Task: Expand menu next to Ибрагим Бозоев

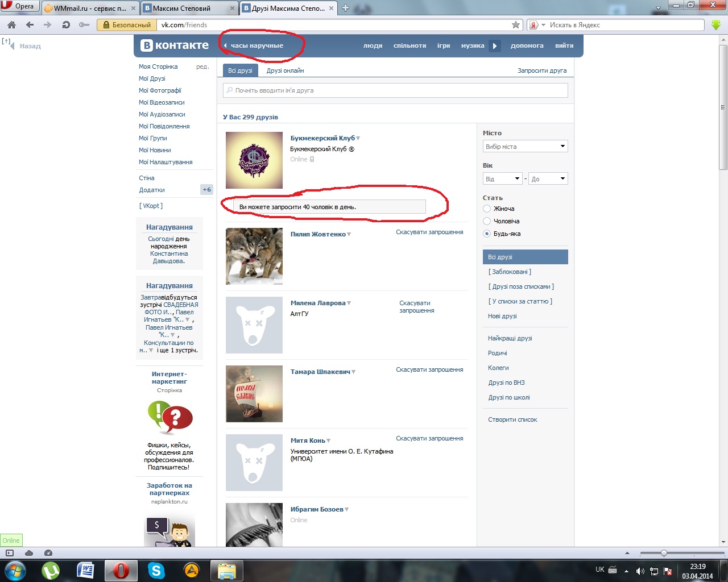Action: point(347,510)
